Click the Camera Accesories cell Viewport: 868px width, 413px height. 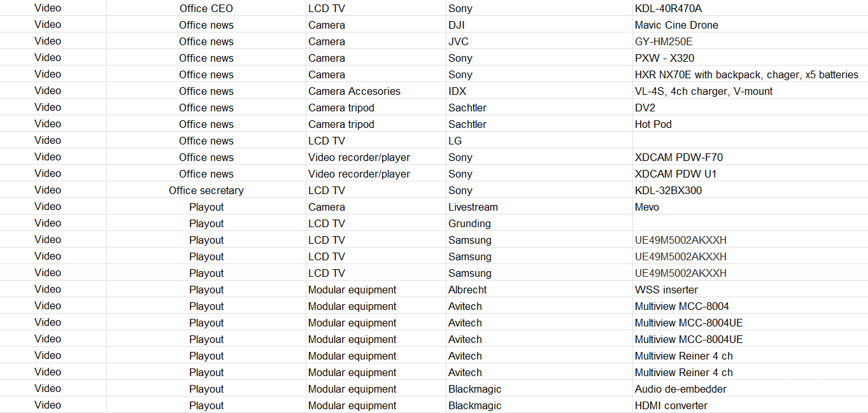[x=354, y=91]
